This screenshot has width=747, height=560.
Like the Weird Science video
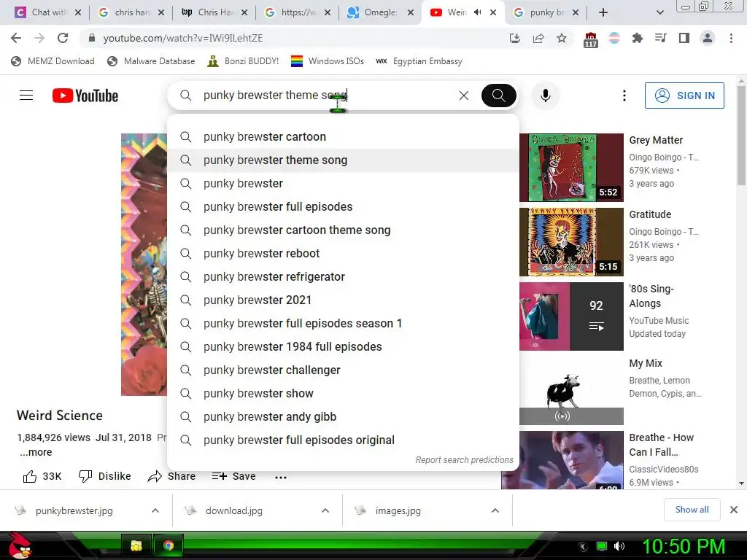pos(42,476)
